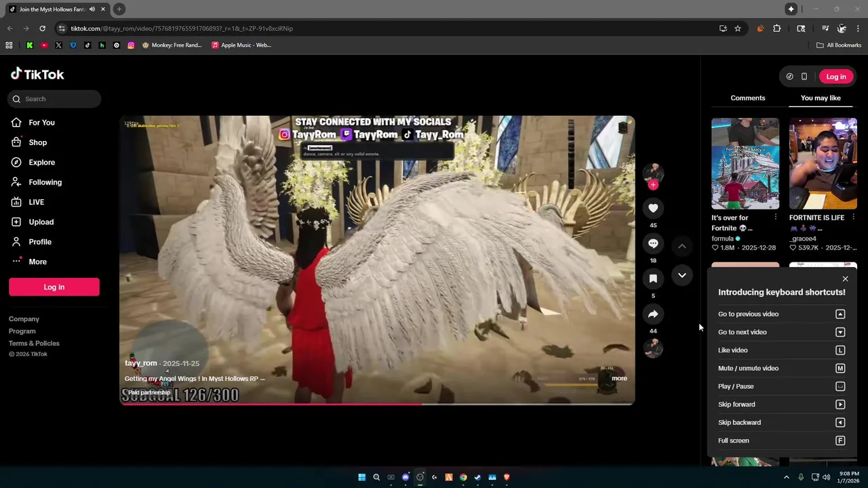
Task: Like the video with the heart icon
Action: pyautogui.click(x=653, y=208)
